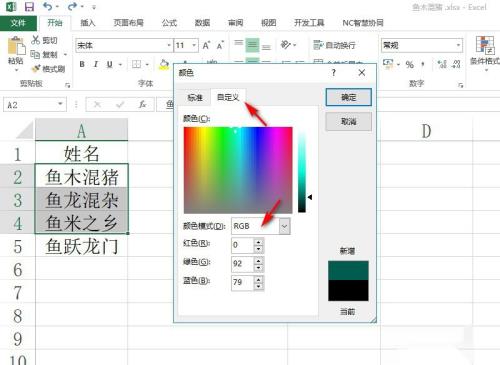This screenshot has width=500, height=365.
Task: Click the Increase Font Size icon
Action: [x=206, y=45]
